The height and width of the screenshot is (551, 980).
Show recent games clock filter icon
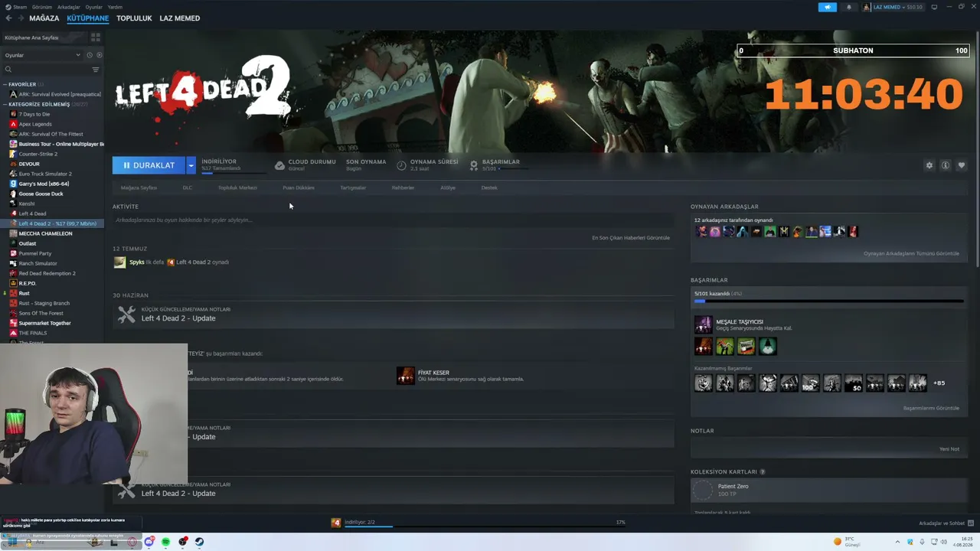[90, 55]
